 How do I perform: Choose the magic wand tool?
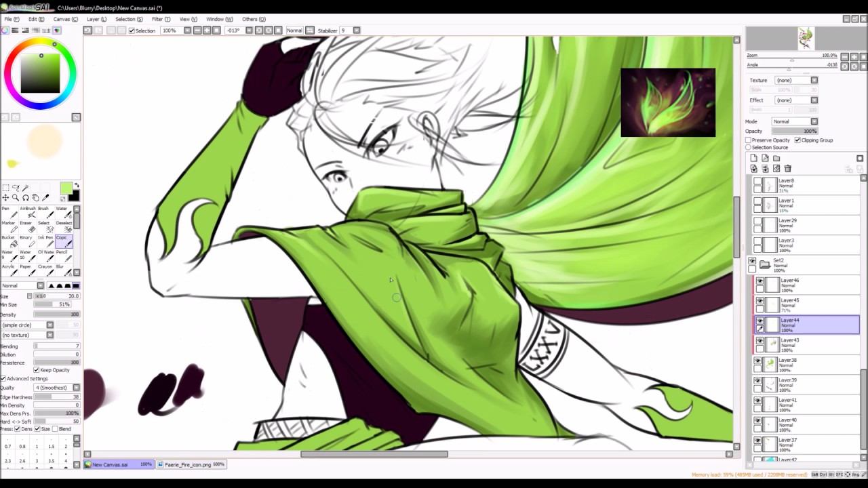click(26, 188)
